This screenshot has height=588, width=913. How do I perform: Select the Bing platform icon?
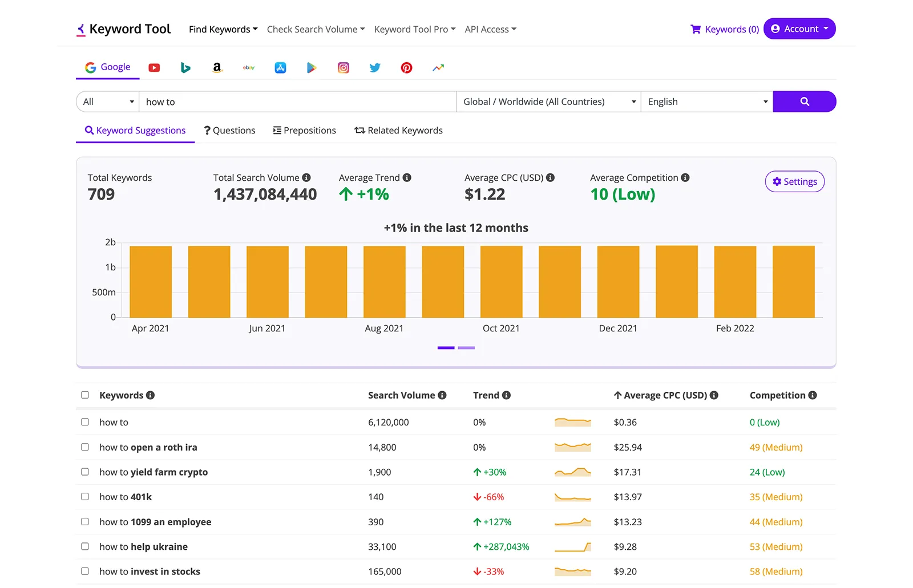[x=185, y=68]
